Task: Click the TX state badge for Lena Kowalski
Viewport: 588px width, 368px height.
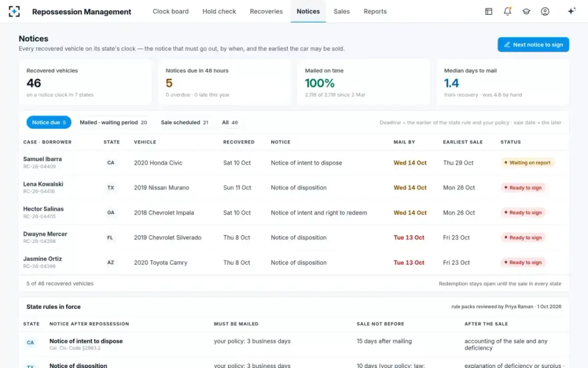Action: 111,188
